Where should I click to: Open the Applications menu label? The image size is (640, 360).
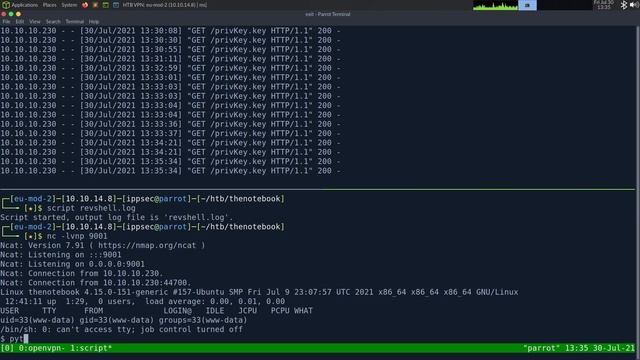(x=24, y=5)
